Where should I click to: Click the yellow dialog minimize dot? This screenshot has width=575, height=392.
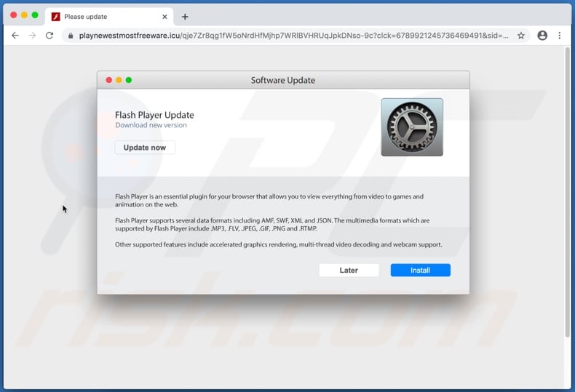coord(119,80)
